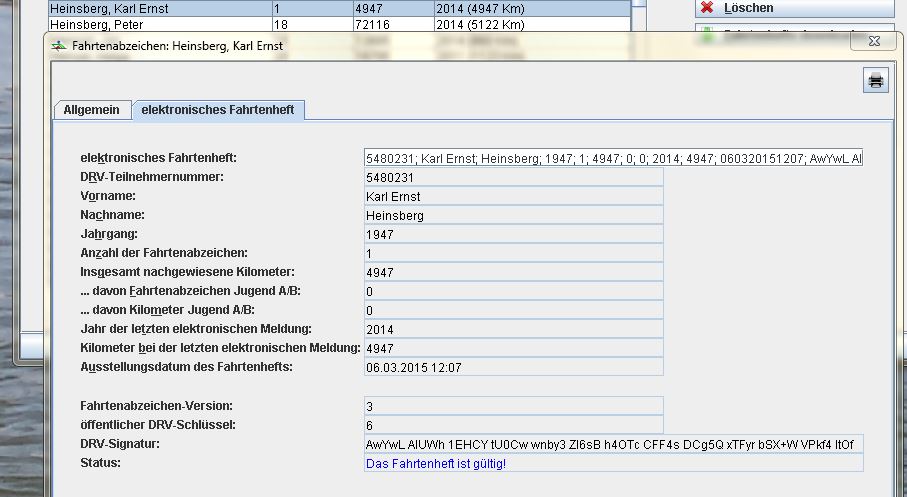Screen dimensions: 907x497
Task: Click the printer icon to print Fahrtenheft
Action: pyautogui.click(x=875, y=82)
